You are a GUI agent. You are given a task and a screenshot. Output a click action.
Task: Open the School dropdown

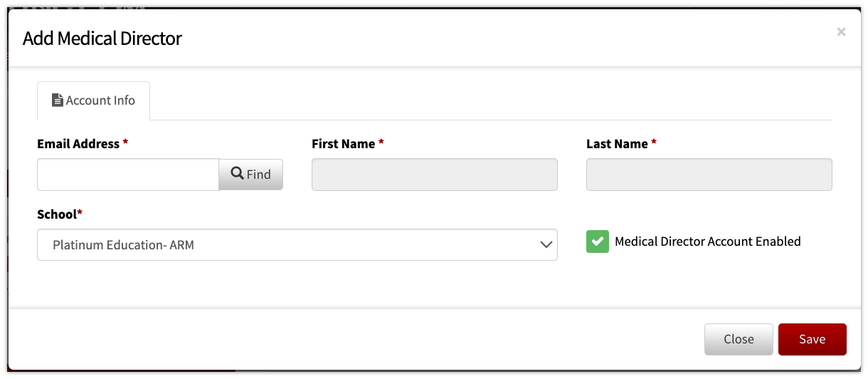click(297, 244)
